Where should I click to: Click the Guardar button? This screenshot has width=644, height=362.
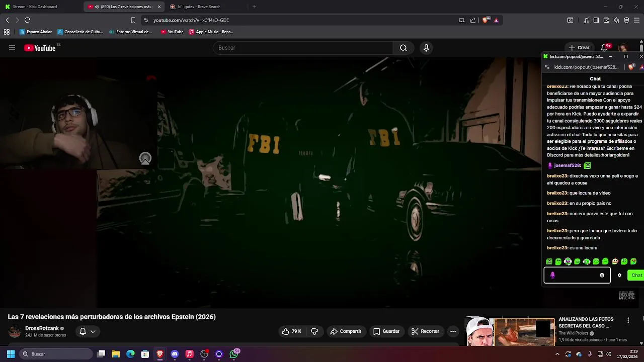386,331
